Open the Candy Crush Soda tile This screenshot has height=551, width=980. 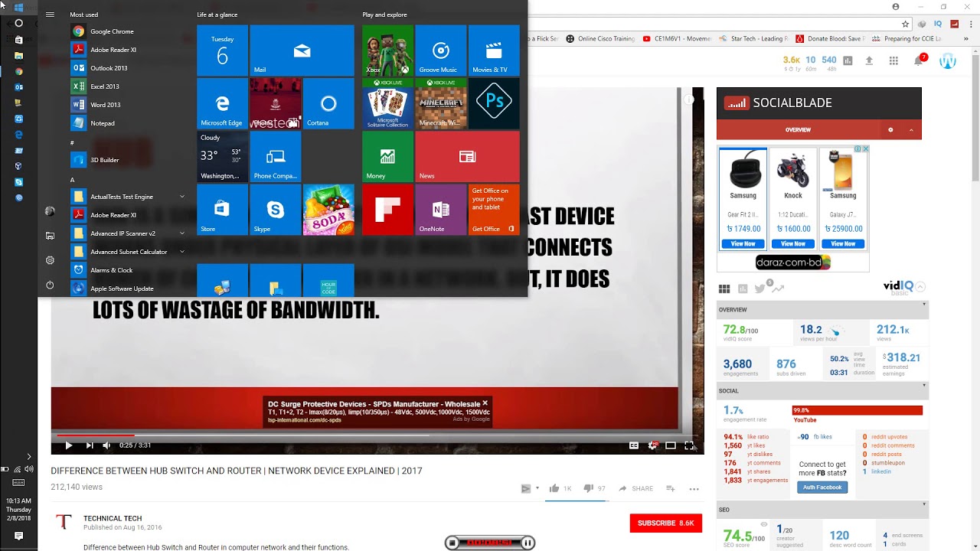328,209
